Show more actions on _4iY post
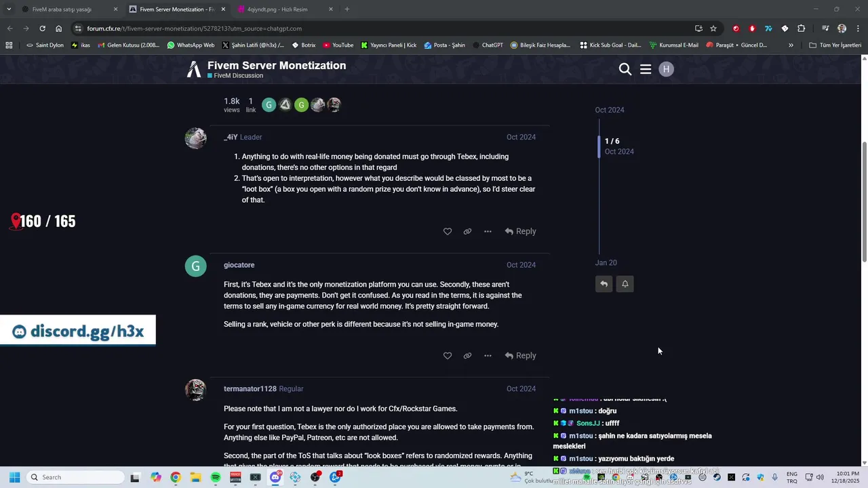Screen dimensions: 868x488 tap(488, 231)
